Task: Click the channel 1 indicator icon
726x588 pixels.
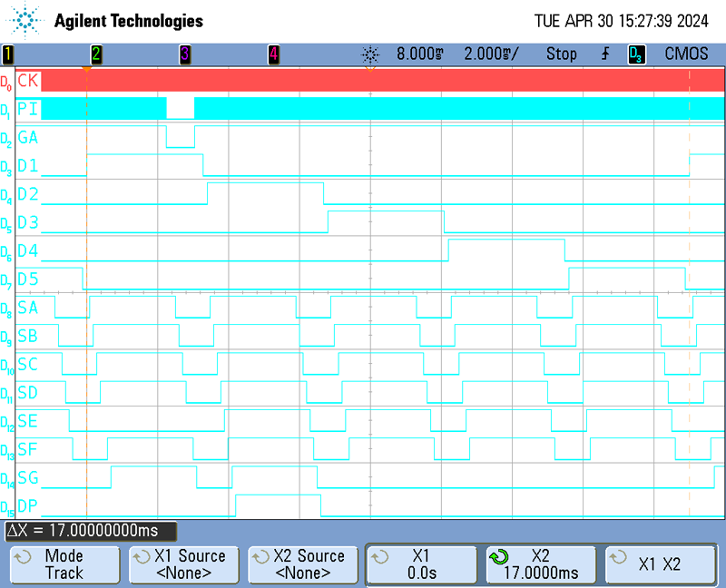Action: pos(7,54)
